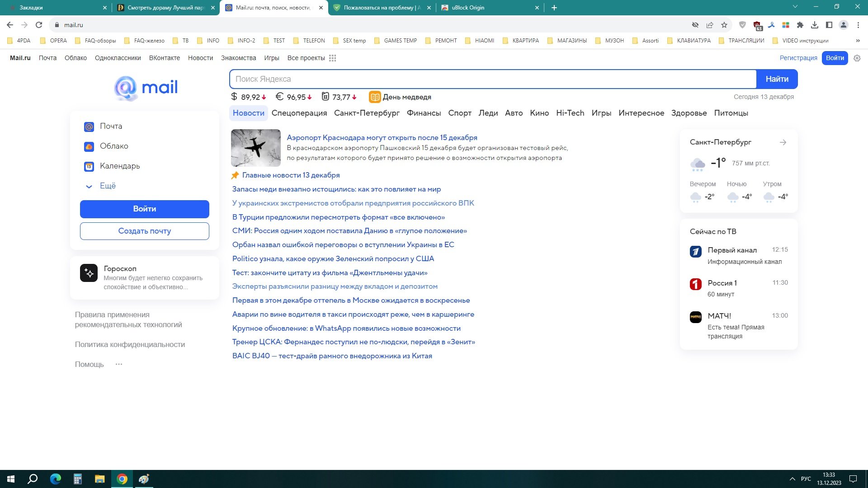Open browser downloads icon in toolbar
The height and width of the screenshot is (488, 868).
(815, 25)
